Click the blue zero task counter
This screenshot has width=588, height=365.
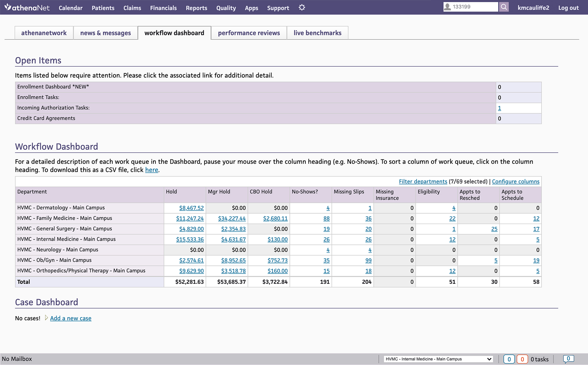click(509, 359)
